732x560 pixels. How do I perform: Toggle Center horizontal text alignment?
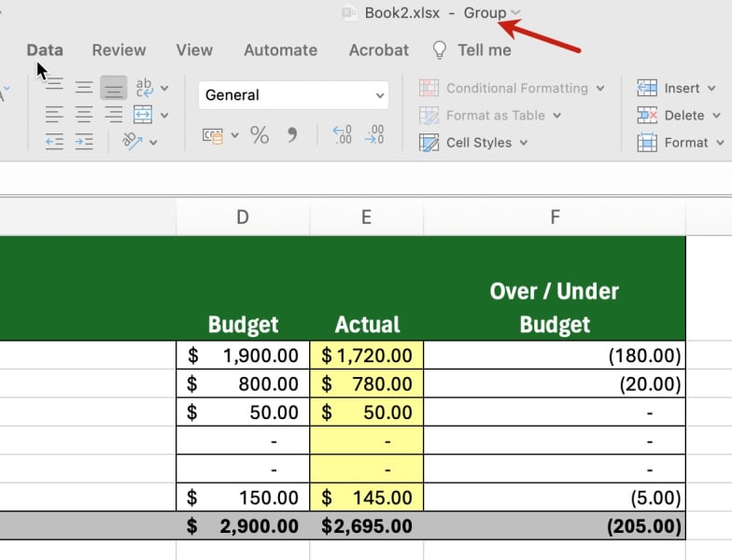[84, 115]
